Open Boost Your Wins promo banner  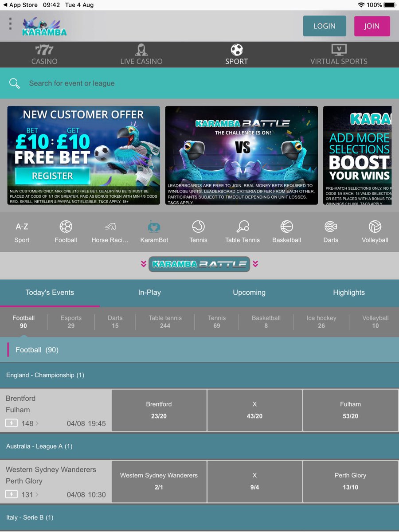357,155
